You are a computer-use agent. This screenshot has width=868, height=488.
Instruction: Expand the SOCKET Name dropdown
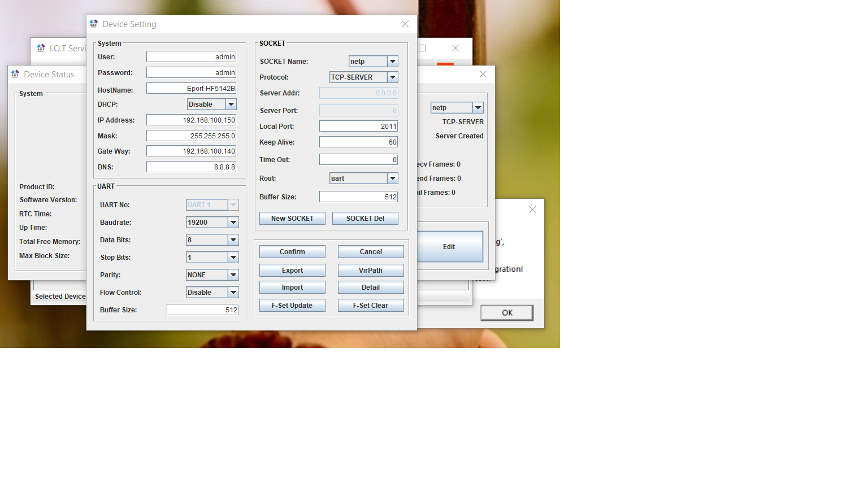click(x=392, y=62)
